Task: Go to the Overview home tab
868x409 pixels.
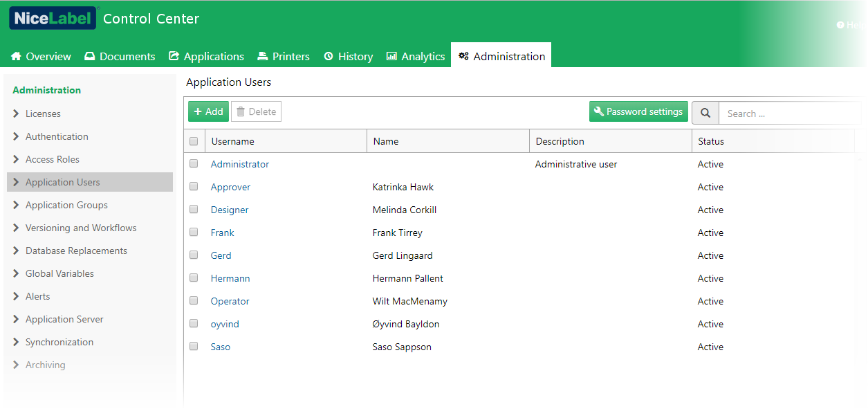Action: pyautogui.click(x=41, y=56)
